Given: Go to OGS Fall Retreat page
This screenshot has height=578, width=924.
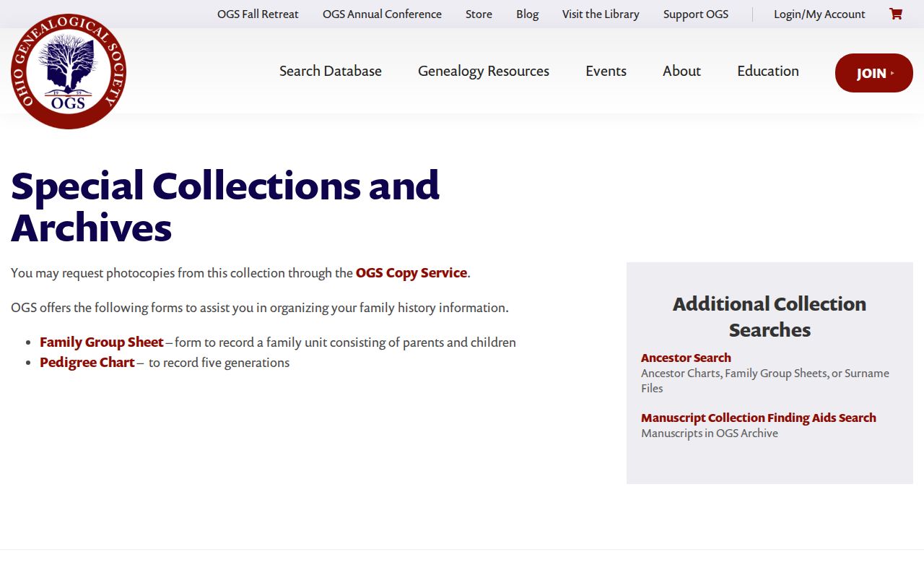Looking at the screenshot, I should (x=258, y=14).
